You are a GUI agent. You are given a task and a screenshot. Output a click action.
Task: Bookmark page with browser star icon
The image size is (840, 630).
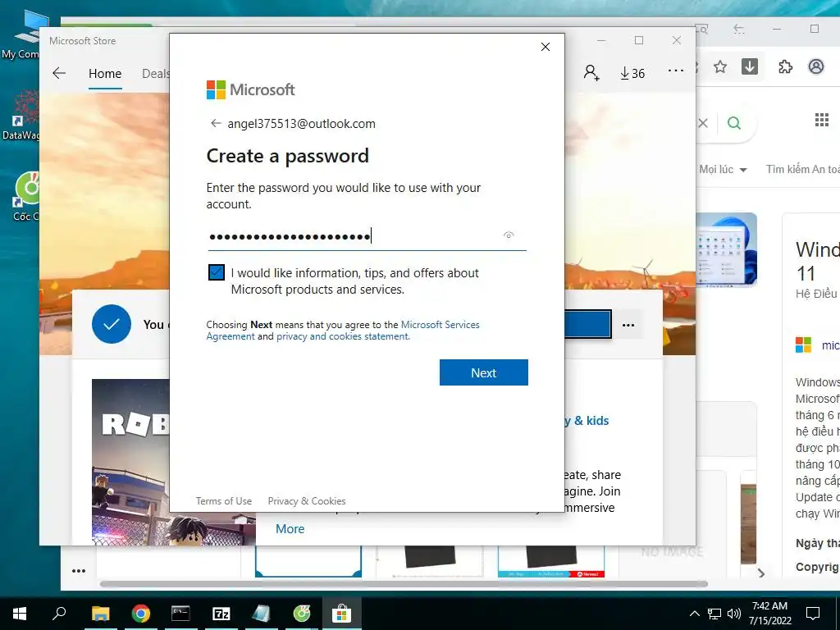pos(720,67)
